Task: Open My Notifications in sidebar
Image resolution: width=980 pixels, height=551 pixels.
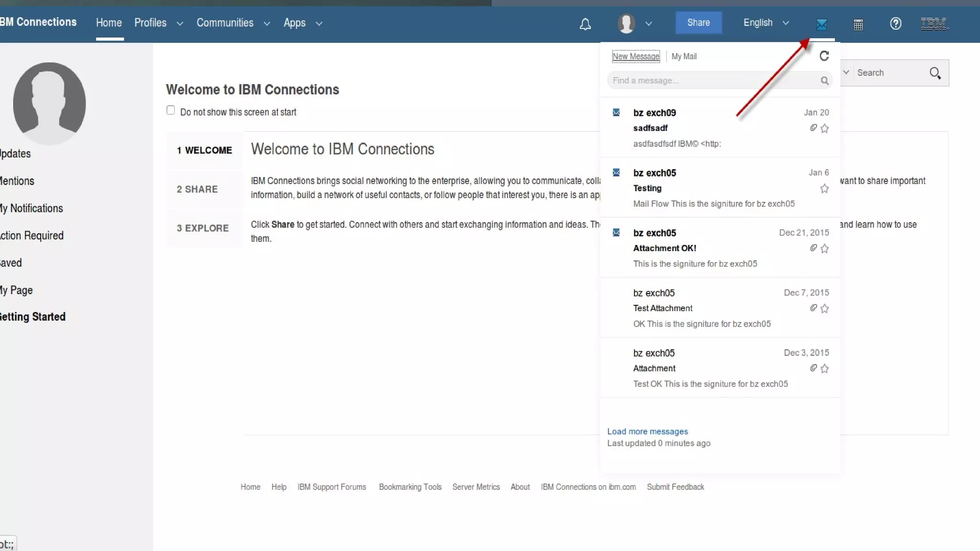Action: click(32, 209)
